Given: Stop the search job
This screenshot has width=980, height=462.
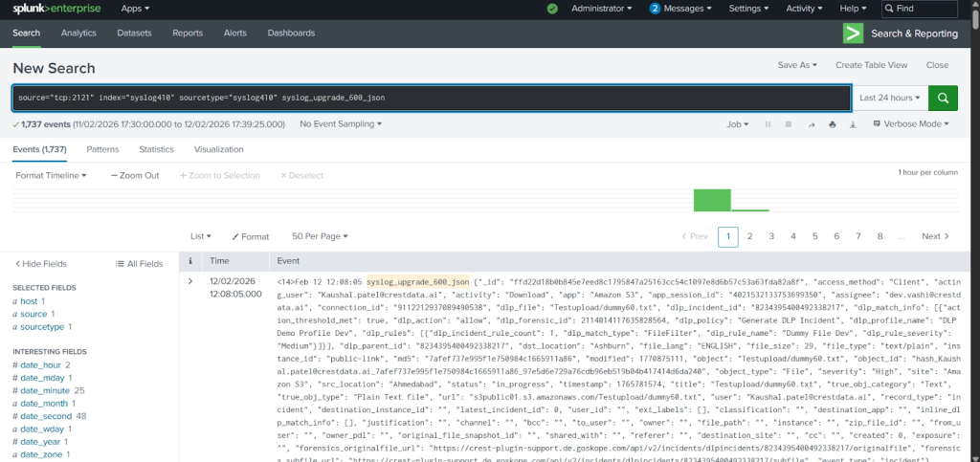Looking at the screenshot, I should click(789, 124).
